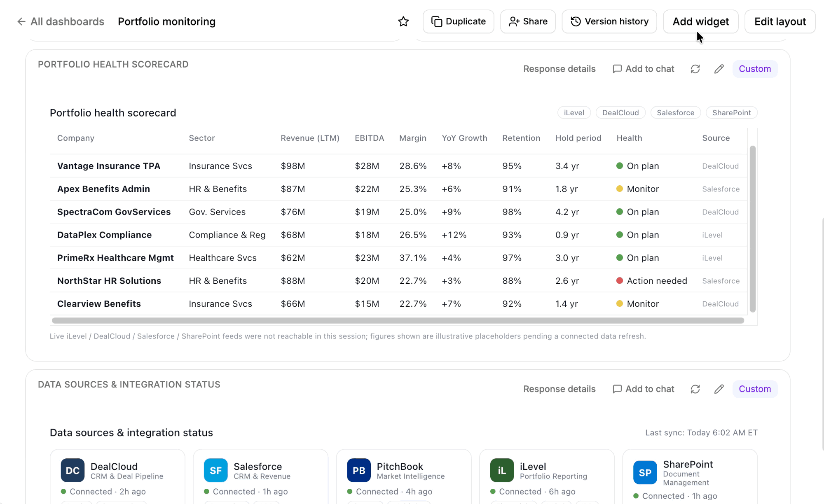The width and height of the screenshot is (824, 504).
Task: Click the iLevel iL logo tile
Action: click(x=502, y=470)
